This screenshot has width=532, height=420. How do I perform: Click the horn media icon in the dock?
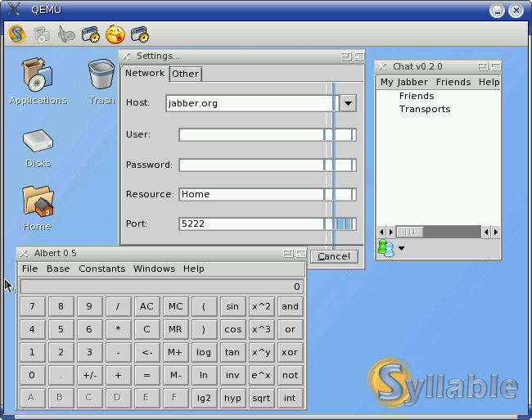(65, 34)
